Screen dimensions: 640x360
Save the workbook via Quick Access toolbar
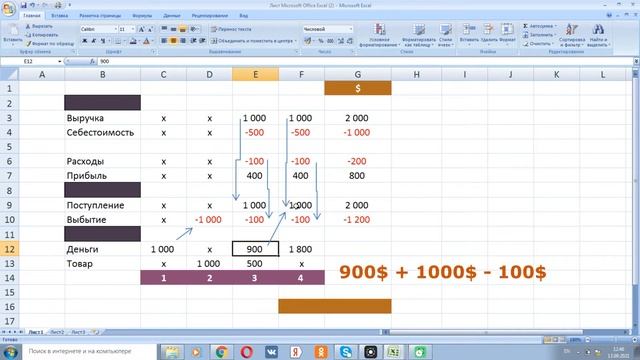24,5
